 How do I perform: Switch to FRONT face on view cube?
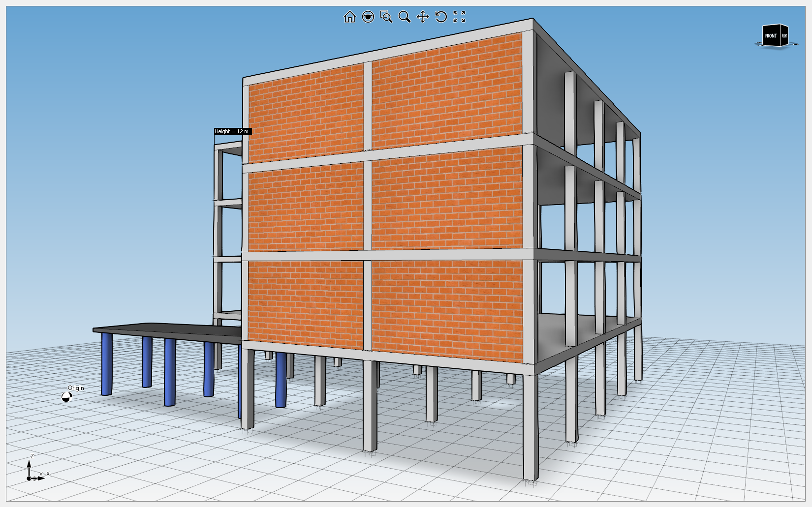click(x=770, y=36)
